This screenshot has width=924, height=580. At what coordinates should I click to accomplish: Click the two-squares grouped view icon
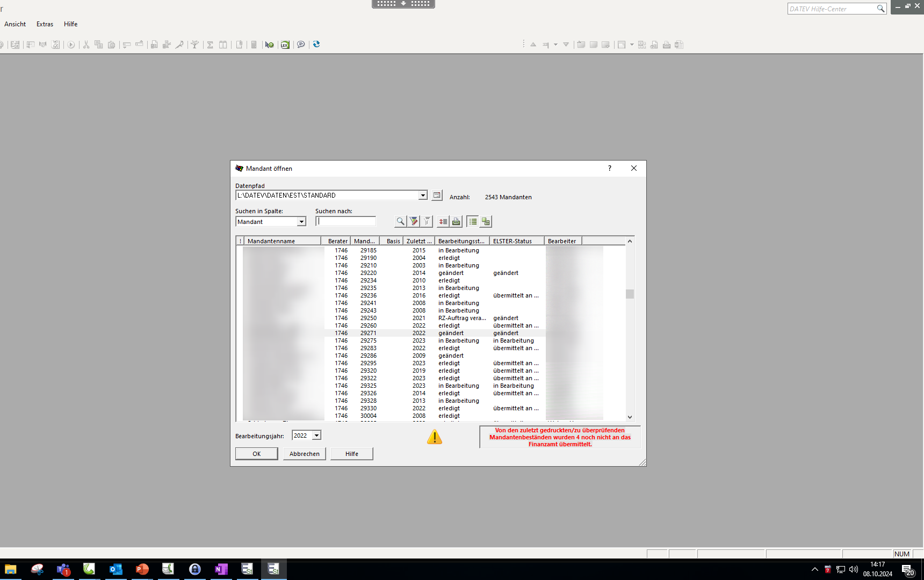pos(486,221)
